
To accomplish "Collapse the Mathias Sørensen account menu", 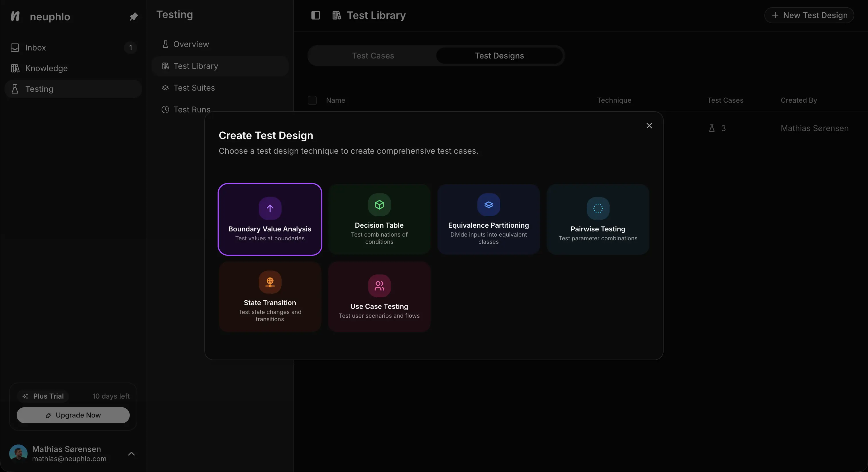I will click(x=132, y=453).
